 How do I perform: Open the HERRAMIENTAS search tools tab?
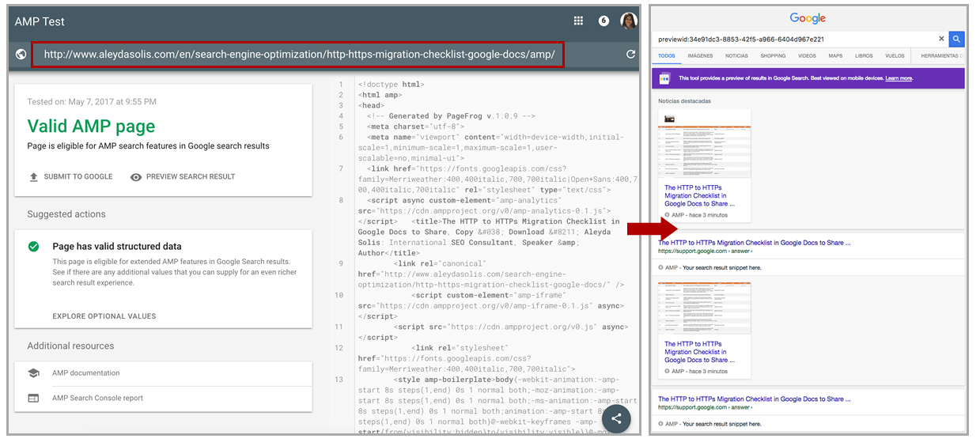tap(942, 56)
